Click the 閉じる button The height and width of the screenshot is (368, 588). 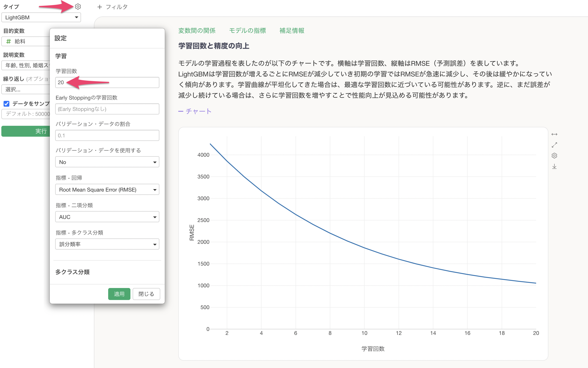click(x=146, y=294)
